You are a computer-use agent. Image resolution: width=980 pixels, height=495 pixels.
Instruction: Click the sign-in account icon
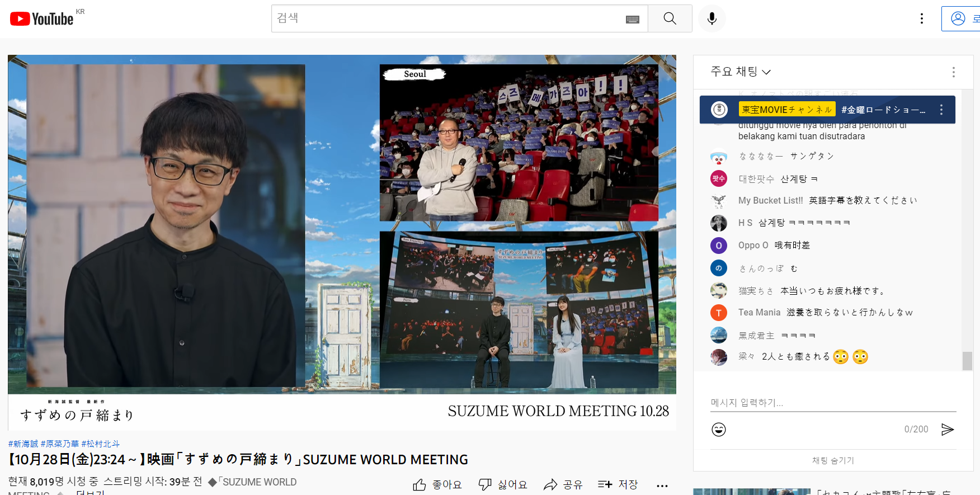[958, 18]
